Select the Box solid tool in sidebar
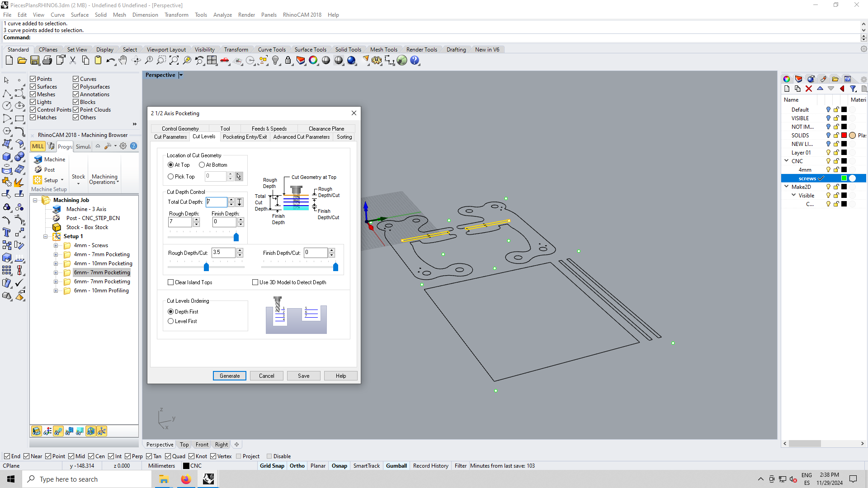This screenshot has width=868, height=488. tap(7, 156)
